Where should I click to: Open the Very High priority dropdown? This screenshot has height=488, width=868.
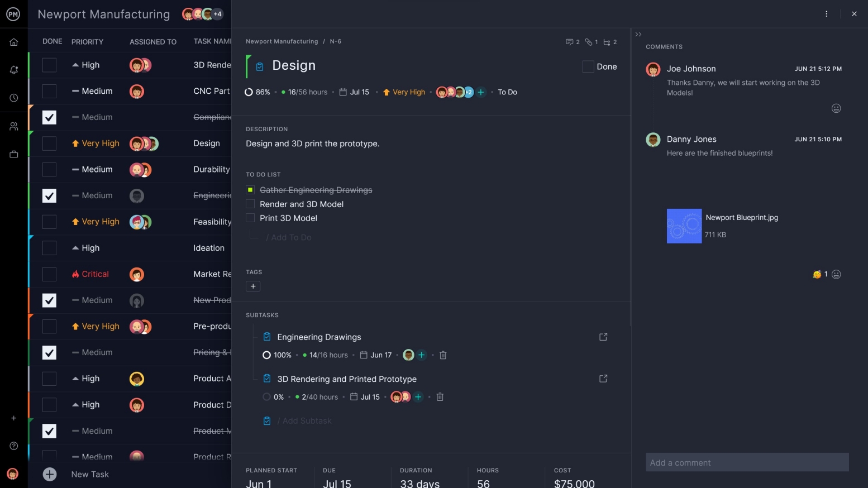[x=404, y=92]
